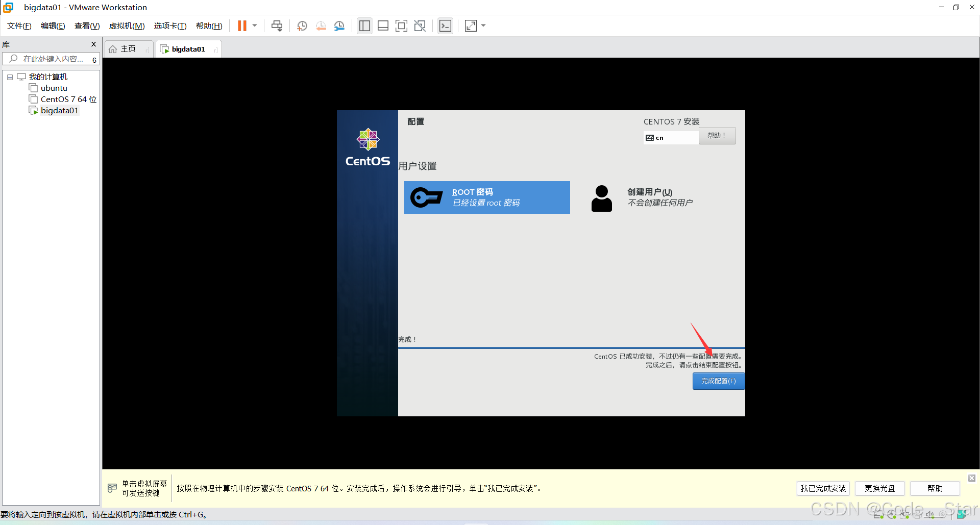This screenshot has height=525, width=980.
Task: Click 帮助 in the bottom hint bar
Action: click(x=935, y=488)
